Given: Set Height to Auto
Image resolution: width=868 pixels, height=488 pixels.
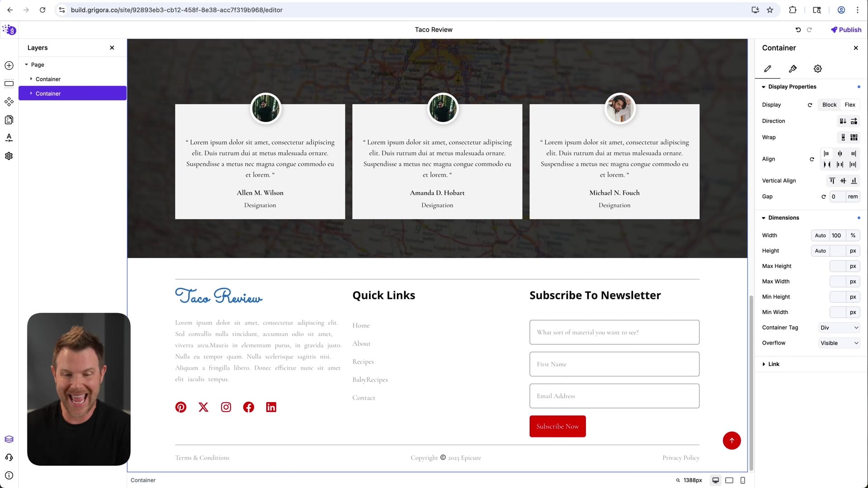Looking at the screenshot, I should [820, 251].
